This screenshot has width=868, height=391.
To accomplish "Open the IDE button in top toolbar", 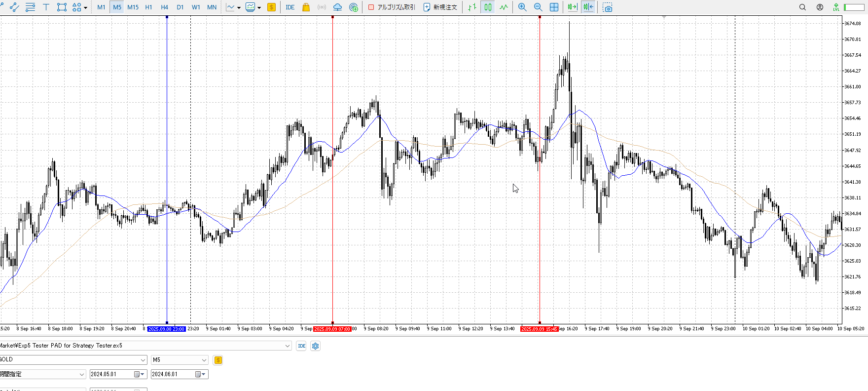I will [290, 7].
